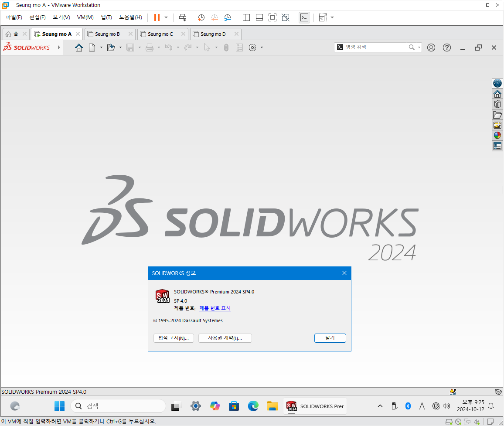Close the Seung mo B tab
The height and width of the screenshot is (426, 504).
[x=130, y=34]
